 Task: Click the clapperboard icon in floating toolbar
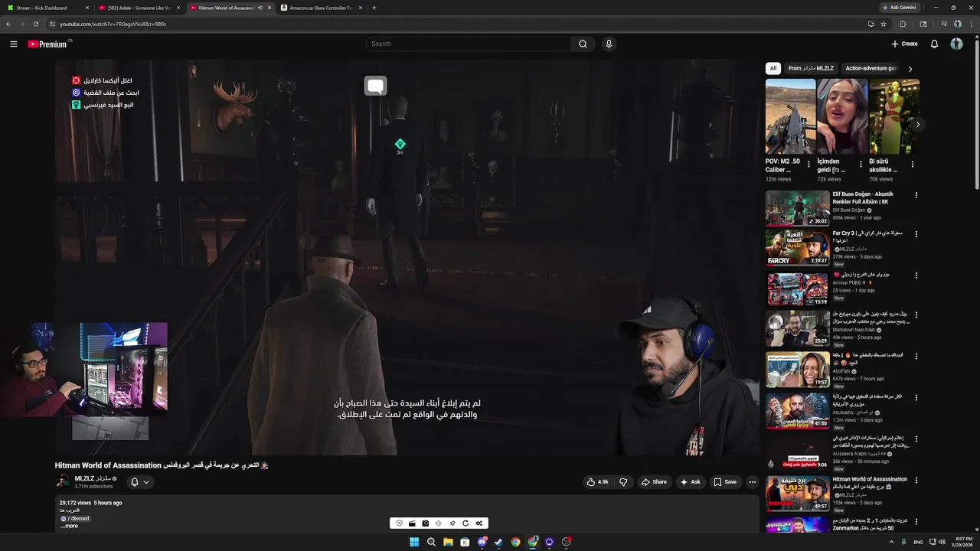[x=412, y=523]
